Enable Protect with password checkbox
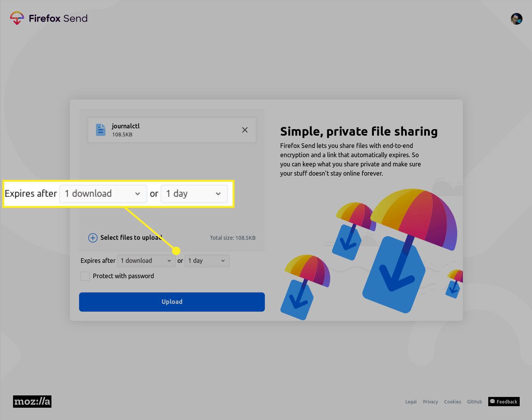The height and width of the screenshot is (420, 532). tap(85, 276)
